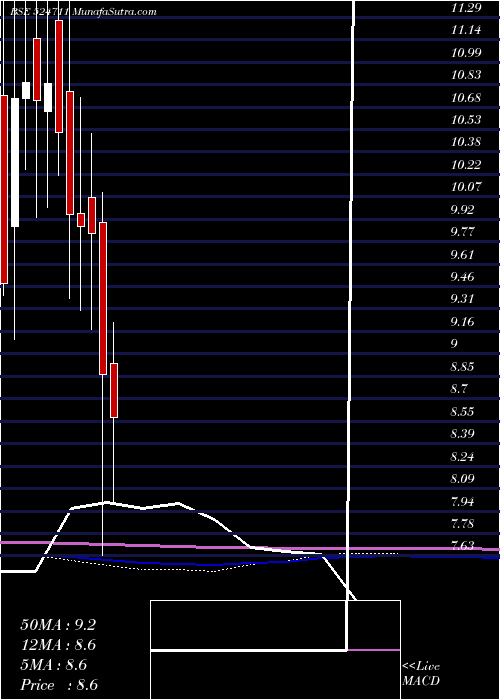Click the 8.09 price axis label
Screen dimensions: 500x700
pos(463,479)
